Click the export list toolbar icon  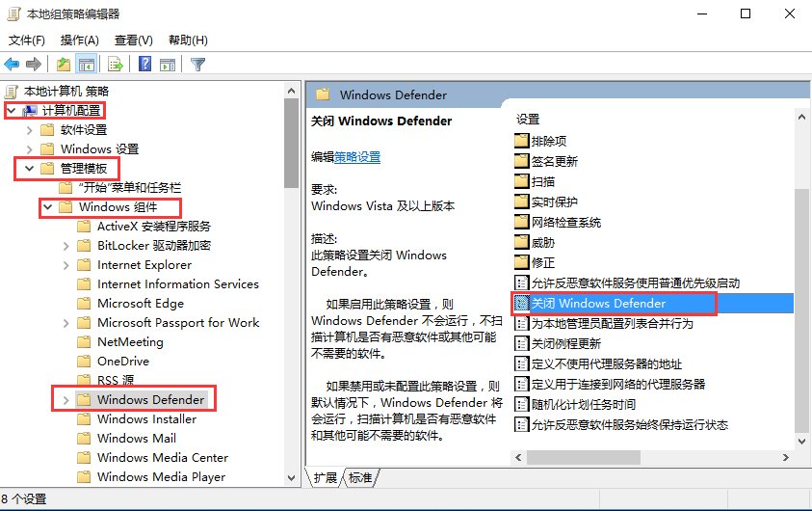(x=116, y=65)
